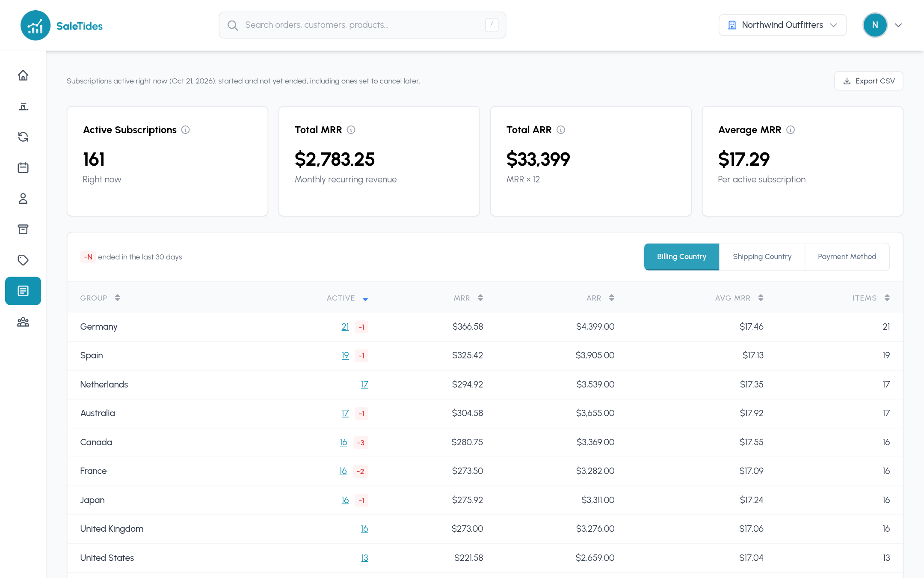Click the search magnifier icon
Screen dimensions: 924x578
point(233,25)
